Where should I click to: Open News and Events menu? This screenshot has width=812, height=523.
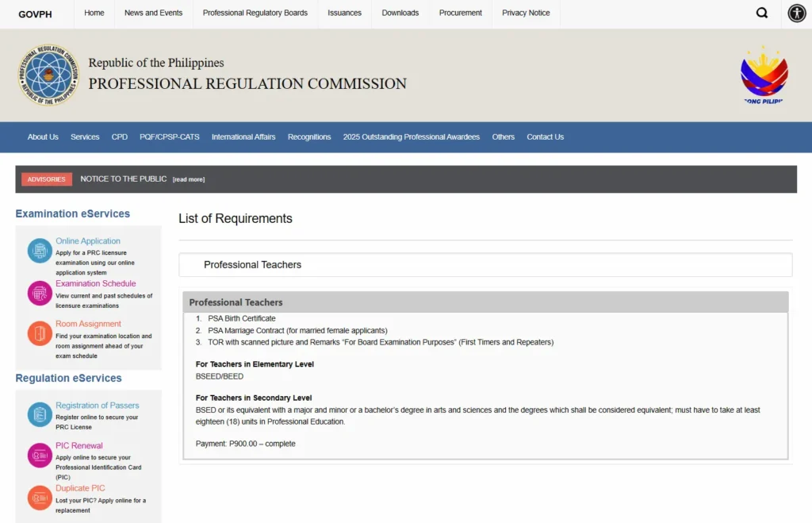click(153, 13)
